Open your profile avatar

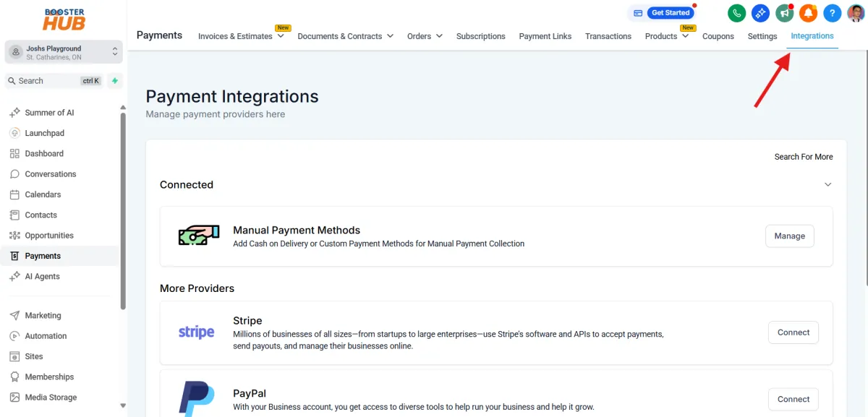[855, 13]
